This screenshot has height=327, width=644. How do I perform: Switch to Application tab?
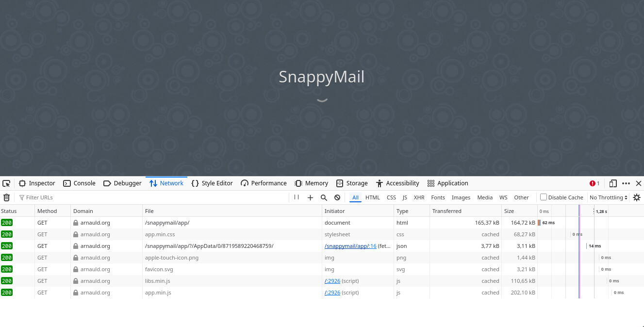pos(447,183)
